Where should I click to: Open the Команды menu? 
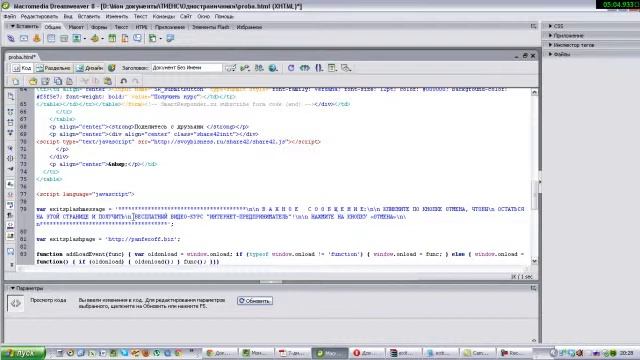[x=164, y=16]
